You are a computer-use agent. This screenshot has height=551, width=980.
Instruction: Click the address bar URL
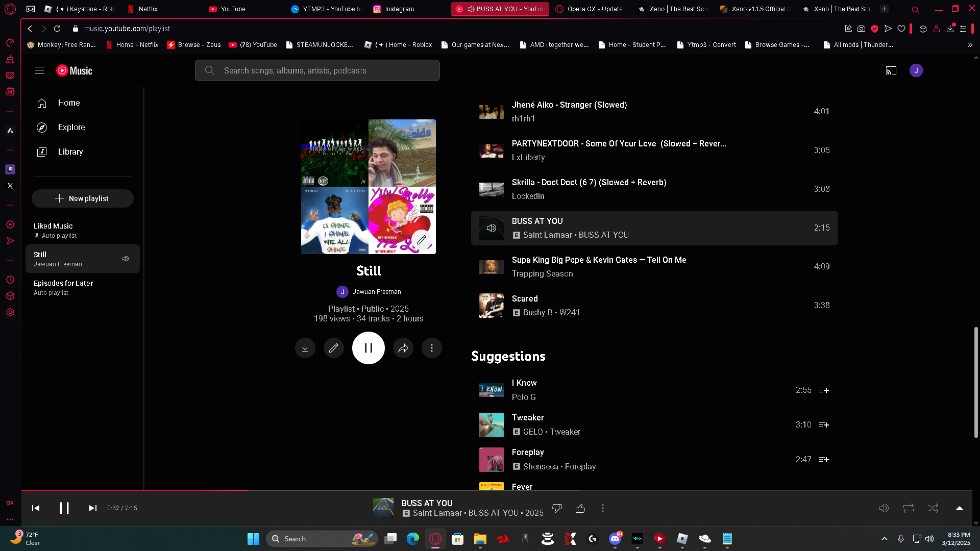[x=127, y=29]
